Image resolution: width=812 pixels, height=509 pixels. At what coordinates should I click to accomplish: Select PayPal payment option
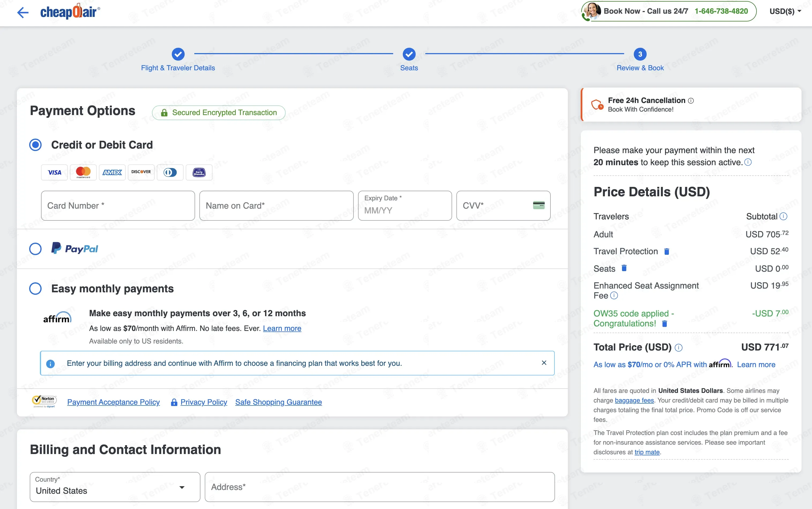tap(36, 249)
